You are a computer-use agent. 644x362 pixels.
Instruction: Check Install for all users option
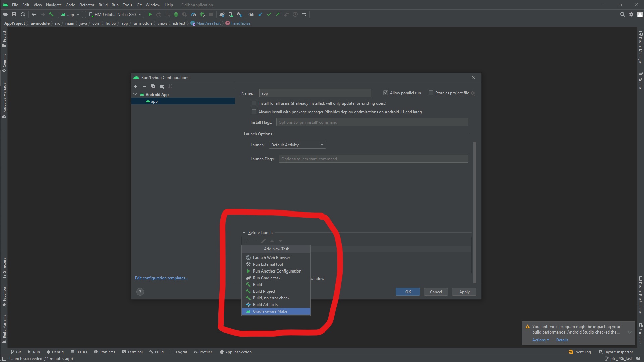click(x=254, y=103)
